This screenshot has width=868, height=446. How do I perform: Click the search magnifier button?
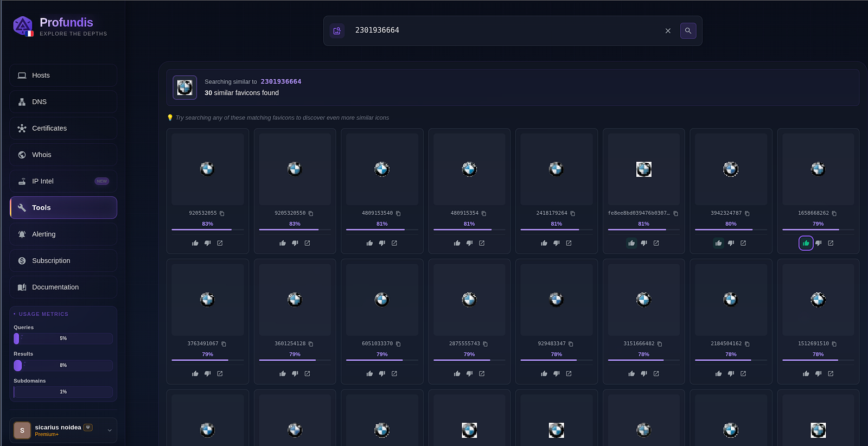pos(688,31)
